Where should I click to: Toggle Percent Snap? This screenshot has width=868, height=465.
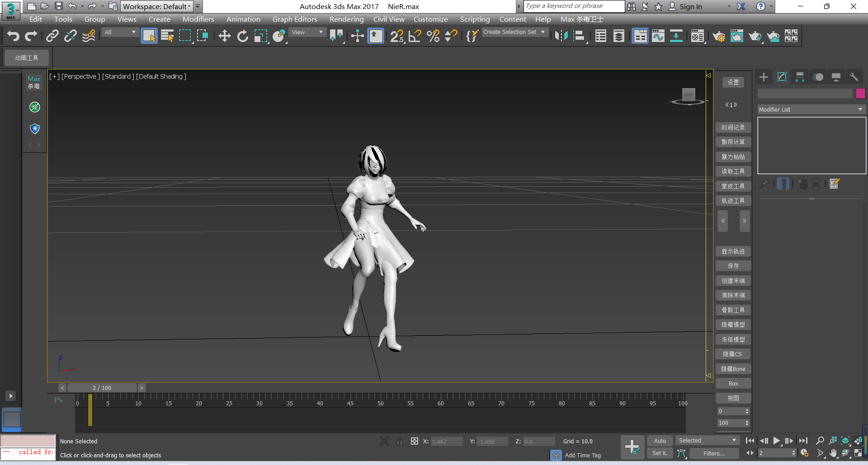click(433, 36)
